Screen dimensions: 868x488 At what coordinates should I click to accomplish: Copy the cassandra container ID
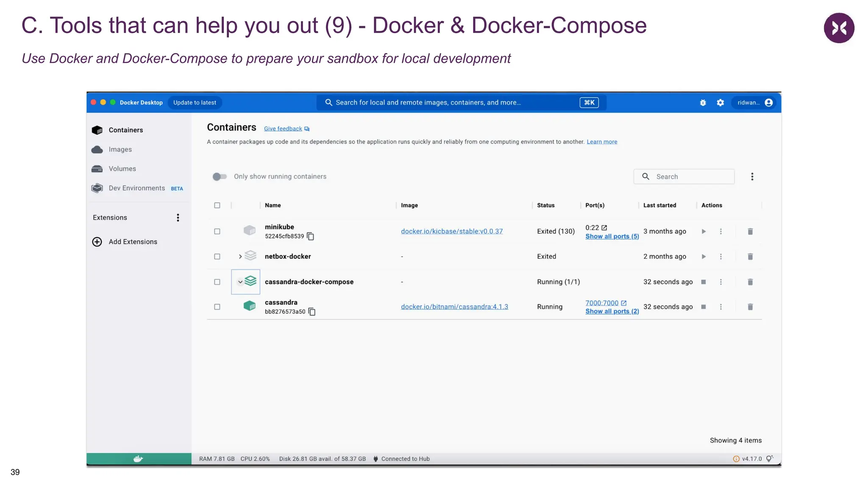[x=312, y=312]
